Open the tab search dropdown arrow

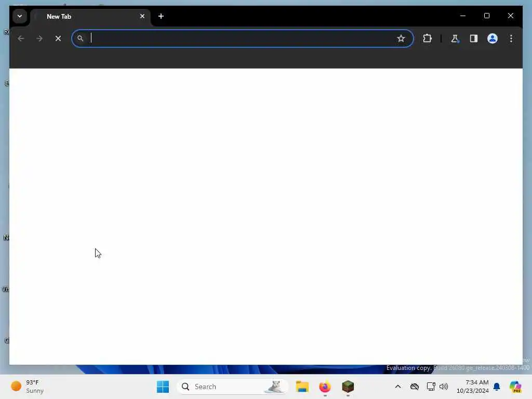click(x=20, y=16)
